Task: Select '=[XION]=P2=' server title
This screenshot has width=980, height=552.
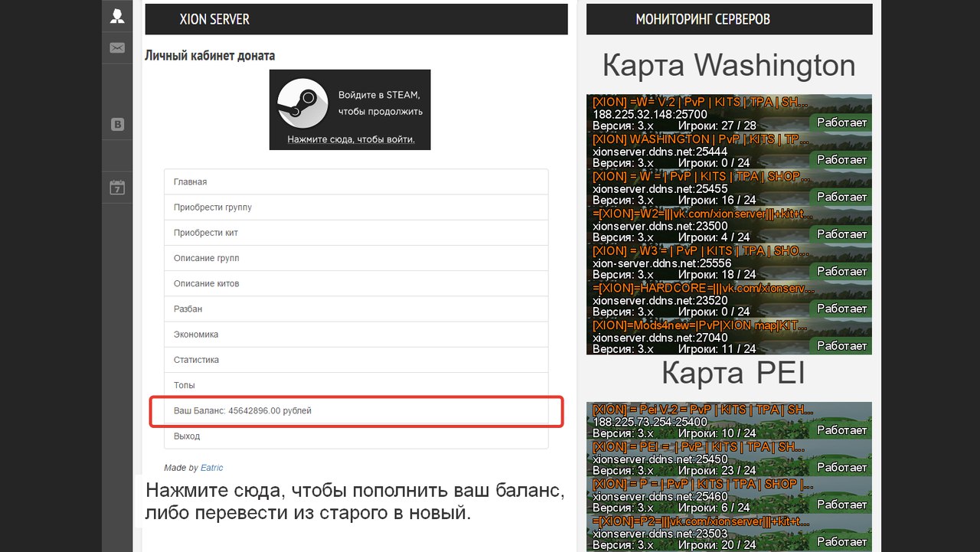Action: coord(701,521)
